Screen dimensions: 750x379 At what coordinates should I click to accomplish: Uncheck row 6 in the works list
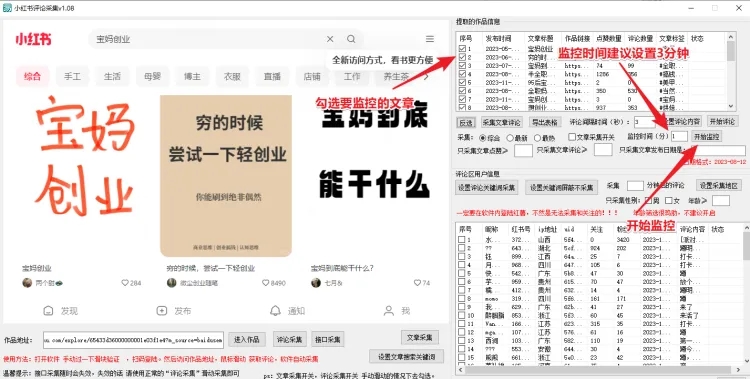click(462, 90)
